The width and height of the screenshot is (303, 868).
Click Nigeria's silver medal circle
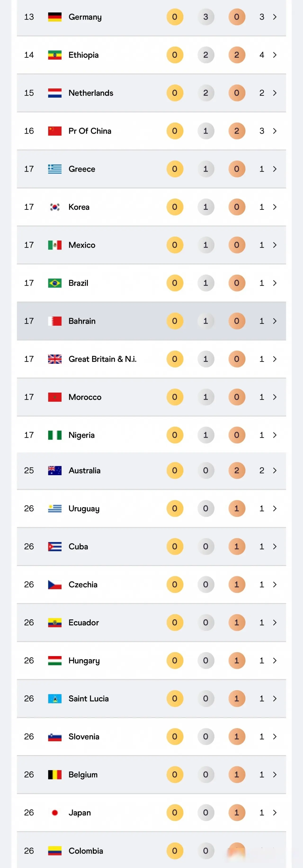205,435
